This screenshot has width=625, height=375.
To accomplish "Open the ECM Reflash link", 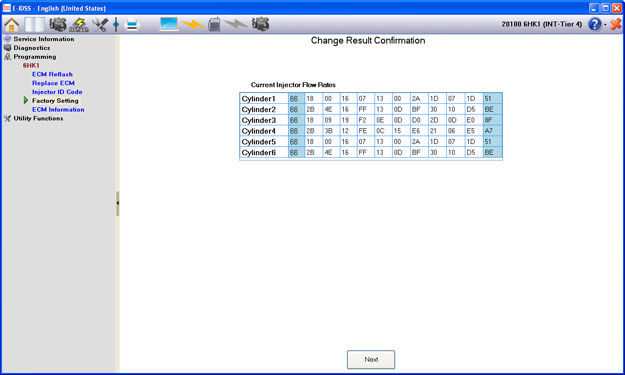I will [x=52, y=74].
